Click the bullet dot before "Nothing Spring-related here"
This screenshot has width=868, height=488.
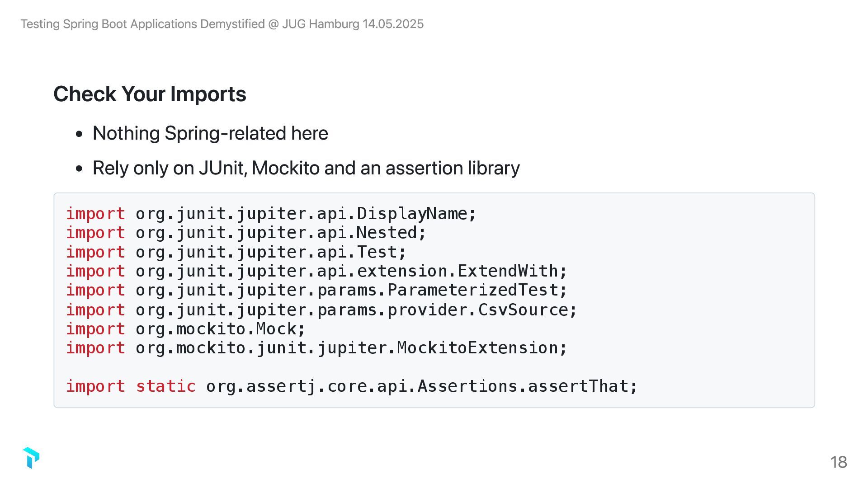[x=80, y=134]
